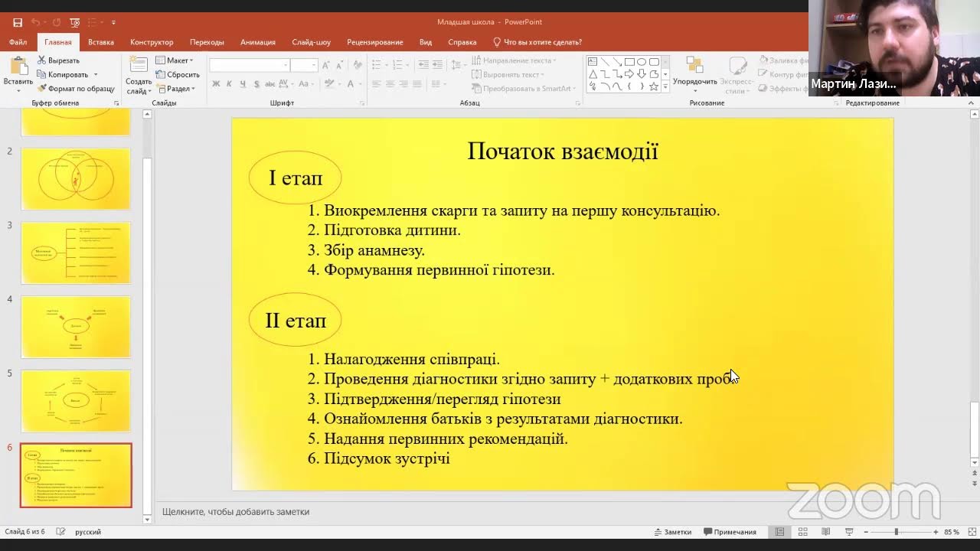
Task: Switch to the Слайд-шоу tab
Action: click(312, 42)
